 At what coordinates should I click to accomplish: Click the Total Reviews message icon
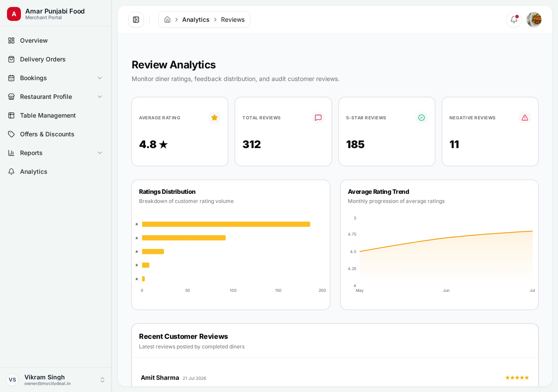pos(318,118)
